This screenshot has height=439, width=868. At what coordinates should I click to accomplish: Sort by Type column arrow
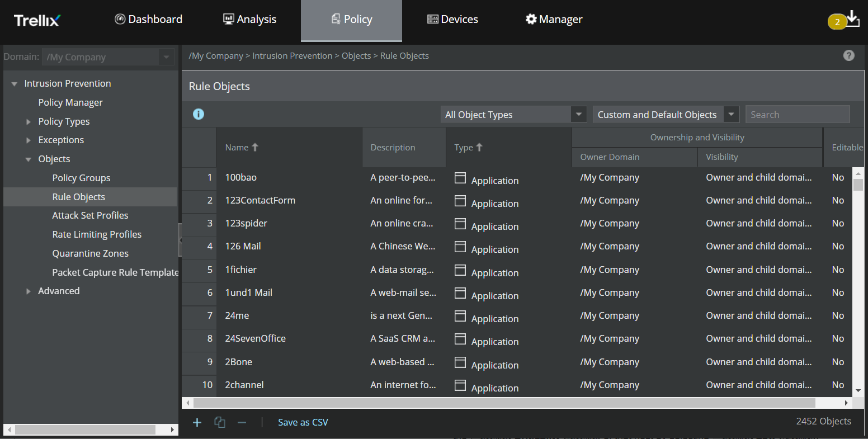[479, 147]
